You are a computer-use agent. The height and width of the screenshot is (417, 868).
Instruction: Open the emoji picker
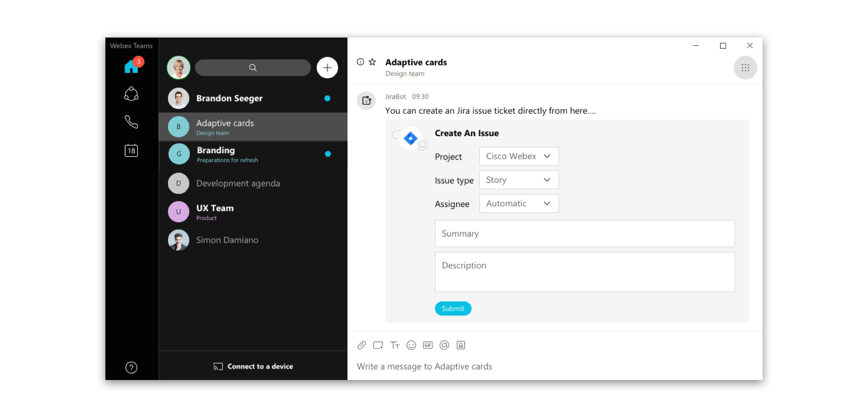pyautogui.click(x=411, y=345)
